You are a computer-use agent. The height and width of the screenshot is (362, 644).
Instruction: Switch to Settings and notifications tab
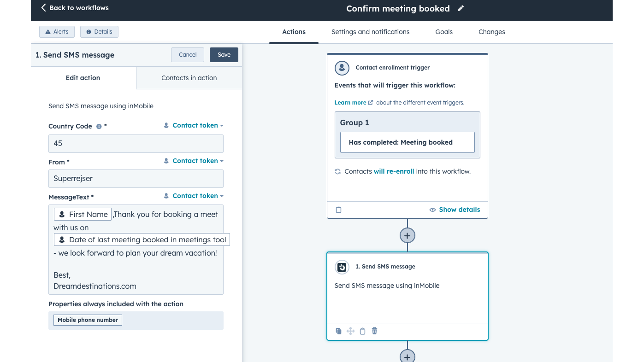tap(370, 32)
